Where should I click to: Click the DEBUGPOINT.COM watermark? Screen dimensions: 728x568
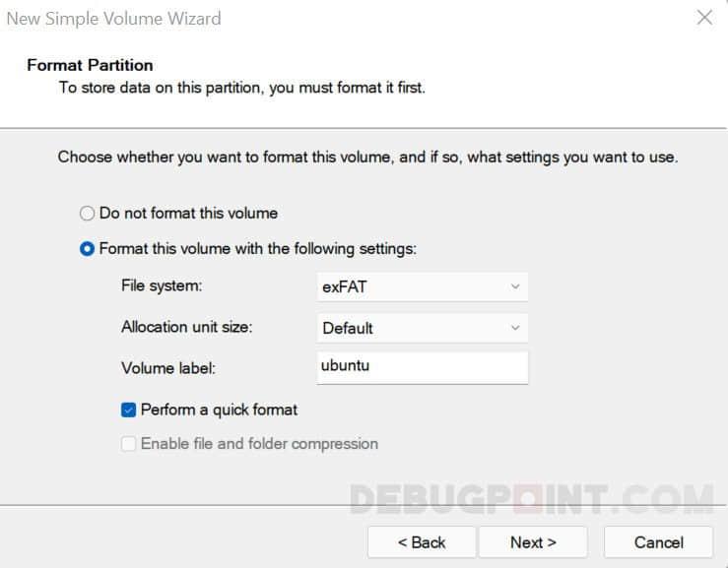(531, 501)
